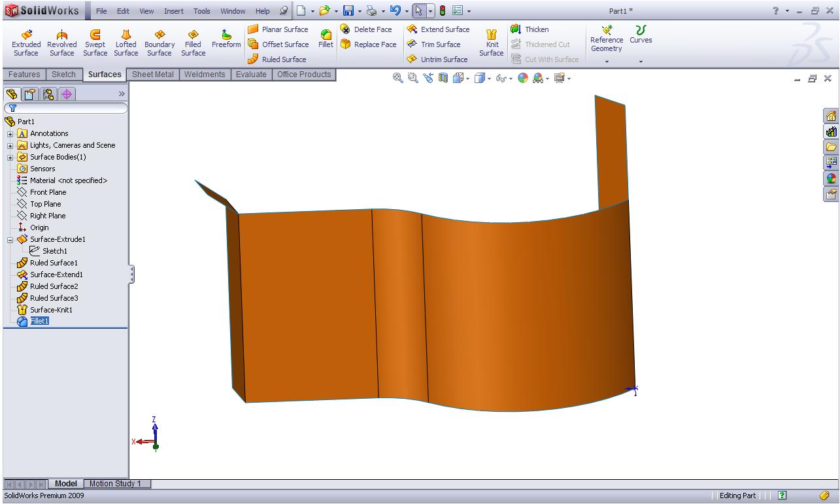Open the Sketch tab

pyautogui.click(x=63, y=75)
